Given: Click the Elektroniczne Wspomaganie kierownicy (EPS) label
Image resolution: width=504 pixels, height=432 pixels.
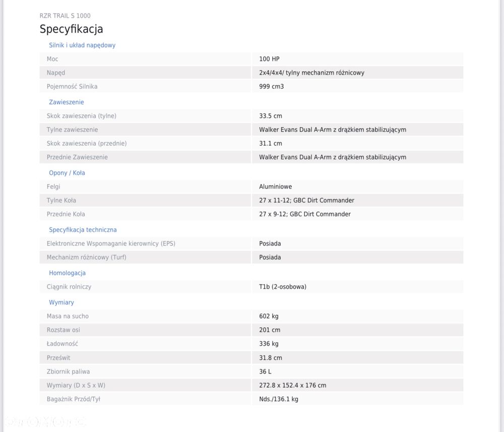Looking at the screenshot, I should pos(111,243).
